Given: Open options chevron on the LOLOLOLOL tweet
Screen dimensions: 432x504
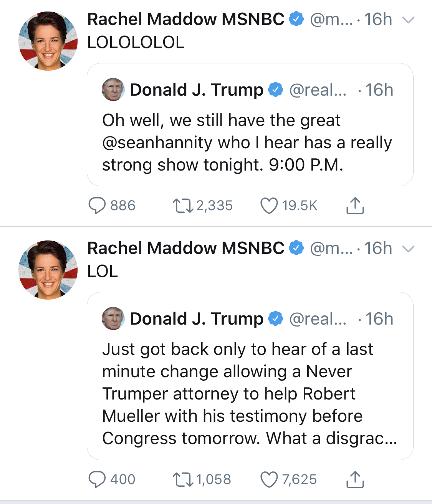Looking at the screenshot, I should 408,20.
